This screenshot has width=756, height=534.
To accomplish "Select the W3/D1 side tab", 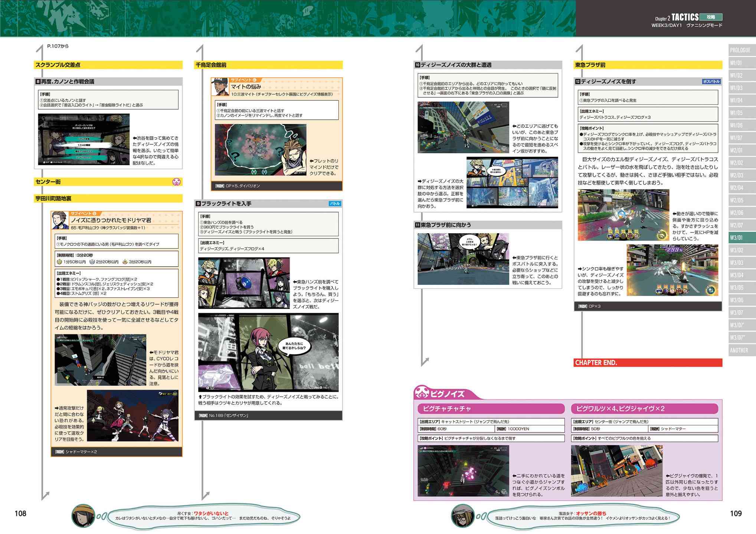I will coord(742,238).
